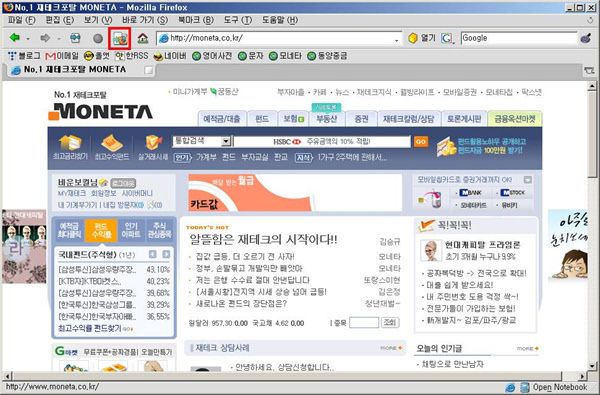This screenshot has height=395, width=600.
Task: Switch to the 펀드 수익률 side tab
Action: (101, 230)
